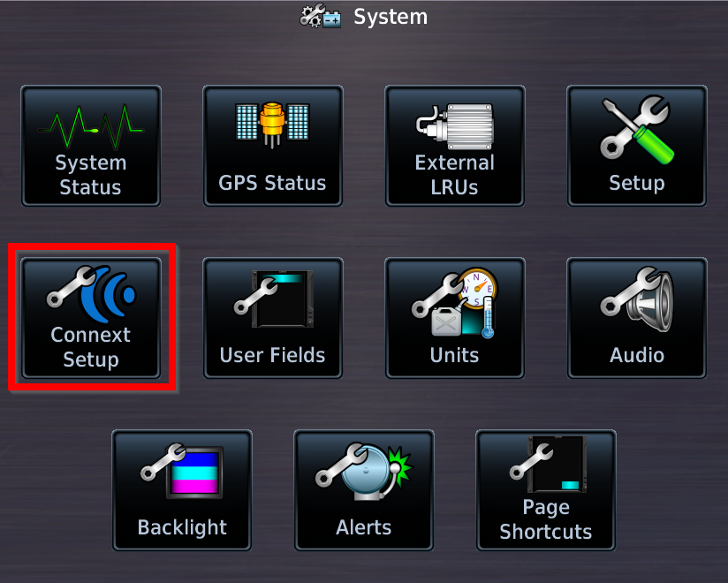
Task: Open the Connext Setup tile
Action: [91, 318]
